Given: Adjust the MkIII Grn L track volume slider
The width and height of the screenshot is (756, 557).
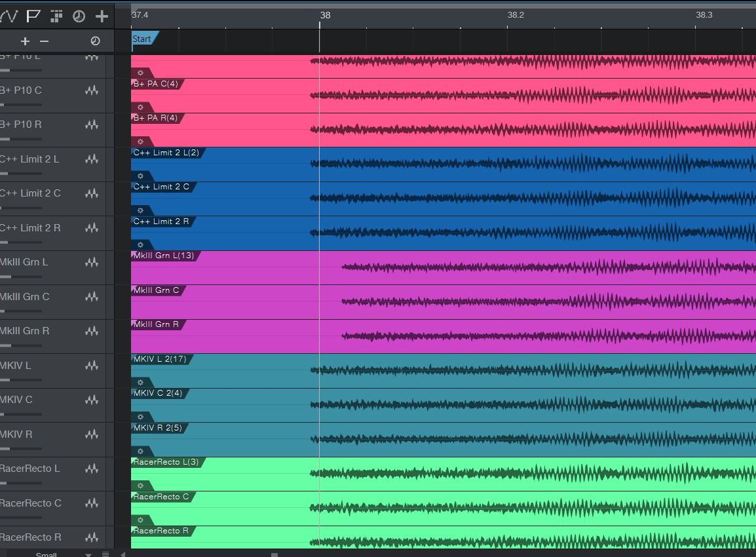Looking at the screenshot, I should click(x=21, y=277).
